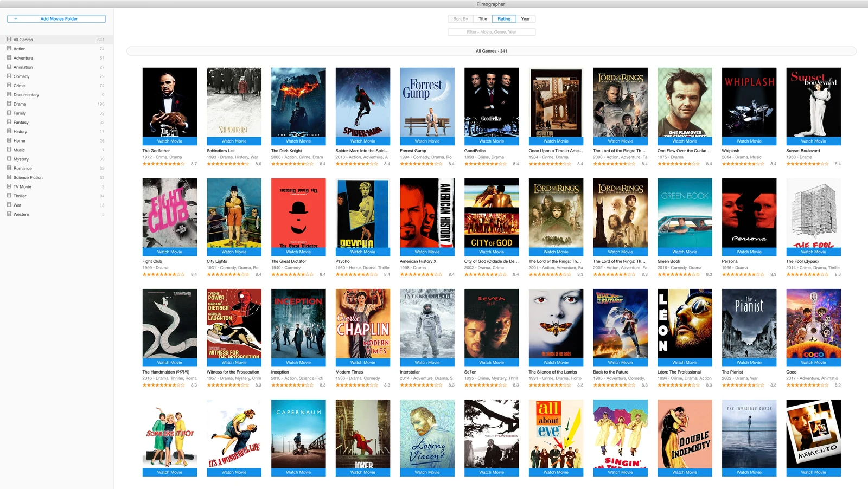868x489 pixels.
Task: Open the Inception poster thumbnail
Action: tap(298, 324)
